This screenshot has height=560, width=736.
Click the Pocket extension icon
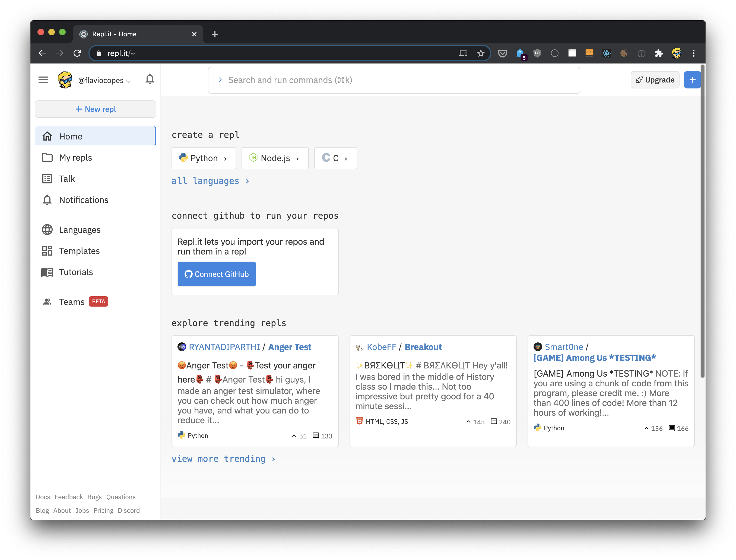[502, 53]
